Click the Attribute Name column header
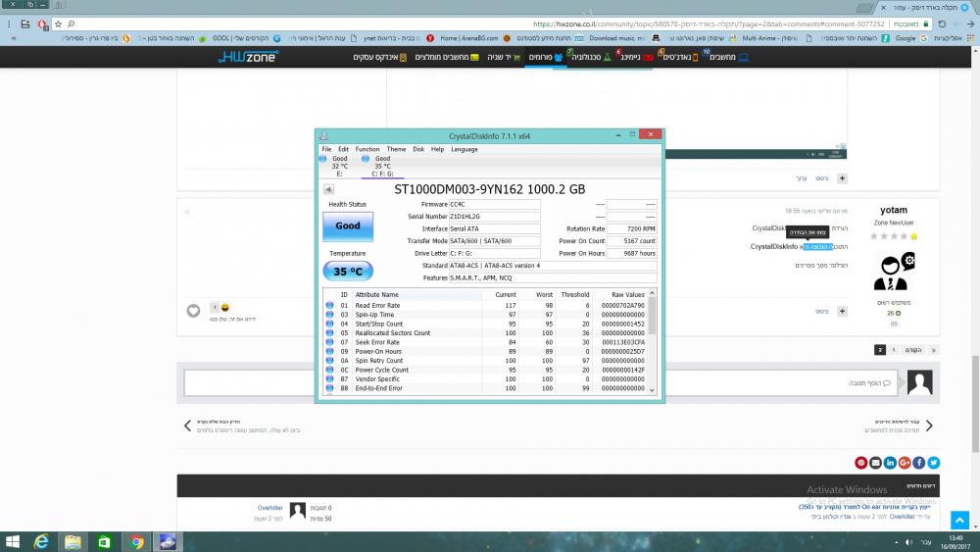 pos(377,294)
